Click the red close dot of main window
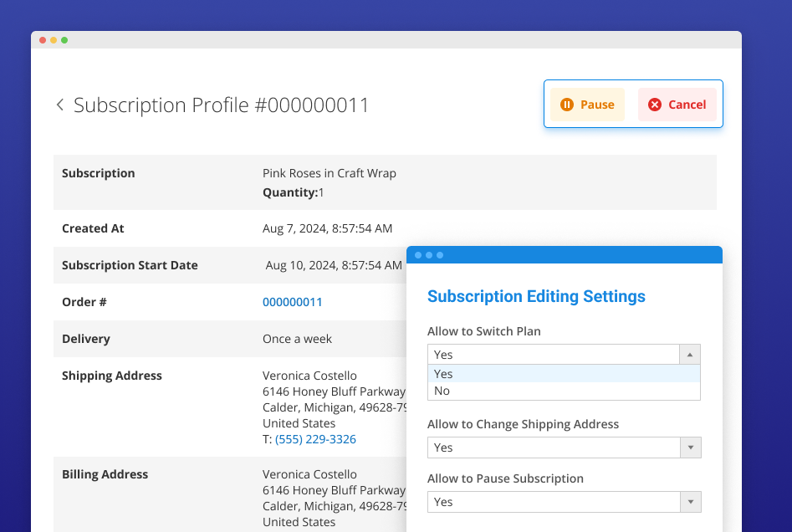The height and width of the screenshot is (532, 792). (43, 40)
